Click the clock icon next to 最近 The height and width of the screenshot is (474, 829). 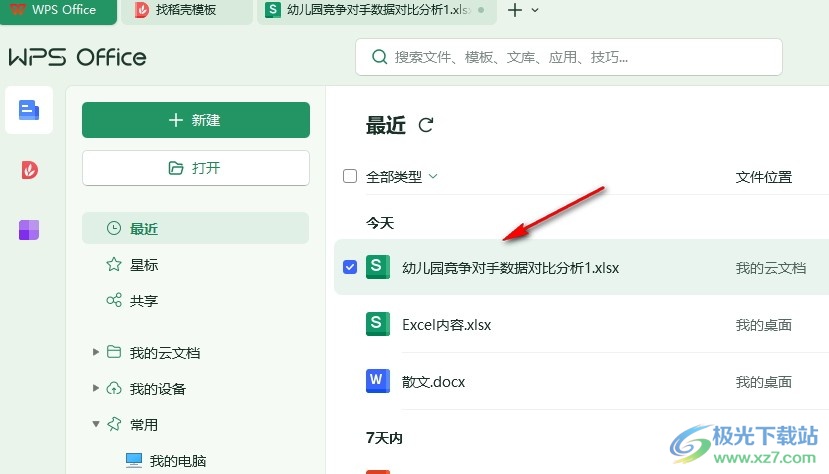pos(114,228)
